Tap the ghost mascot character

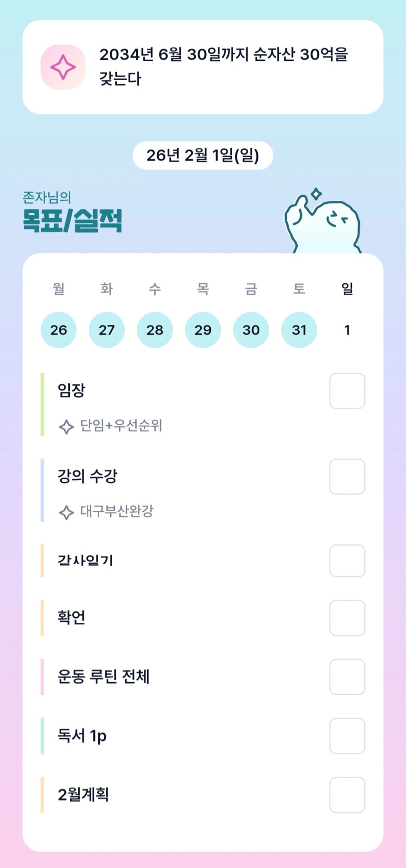[x=324, y=222]
